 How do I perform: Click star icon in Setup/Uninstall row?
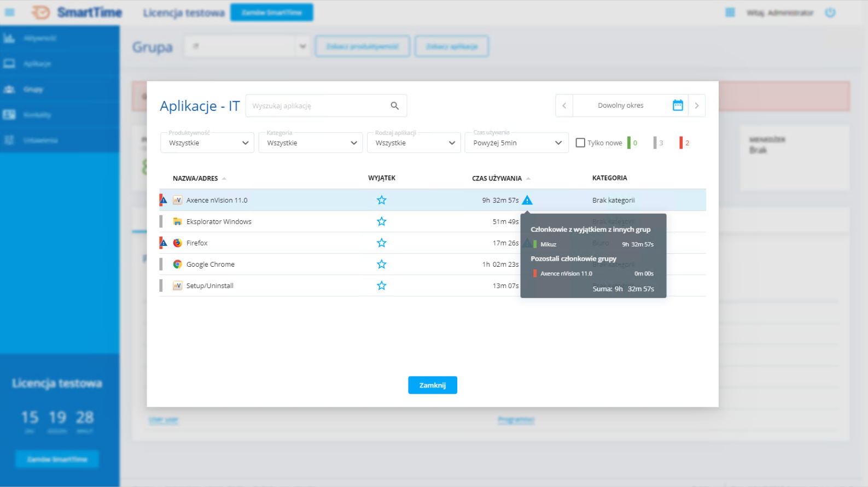[x=381, y=285]
